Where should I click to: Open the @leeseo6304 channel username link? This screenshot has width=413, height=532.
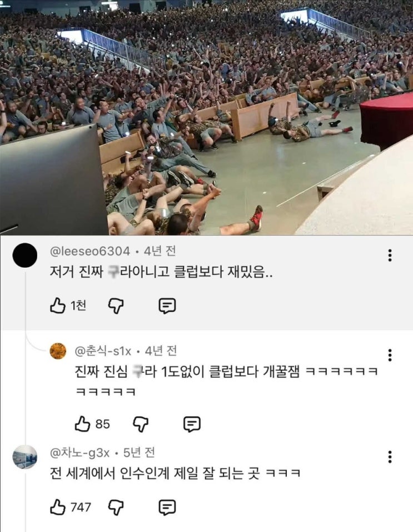coord(90,252)
